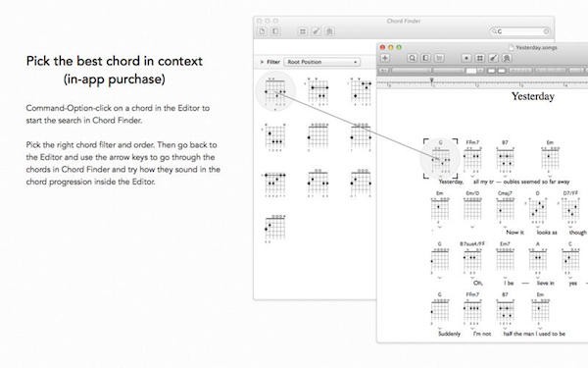Click the guitar icon in the Editor toolbar
The height and width of the screenshot is (368, 588).
click(x=493, y=58)
